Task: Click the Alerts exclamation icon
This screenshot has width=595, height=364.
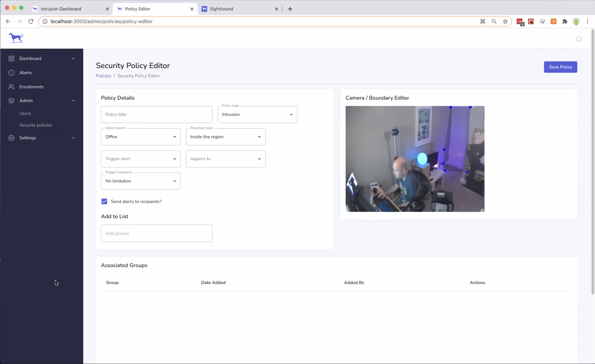Action: coord(11,73)
